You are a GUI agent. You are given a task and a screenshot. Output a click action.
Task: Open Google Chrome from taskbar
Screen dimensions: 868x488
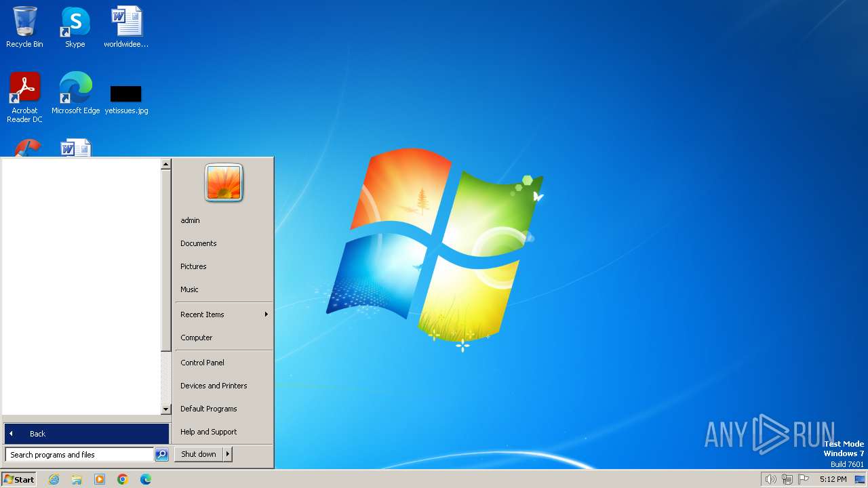tap(123, 479)
